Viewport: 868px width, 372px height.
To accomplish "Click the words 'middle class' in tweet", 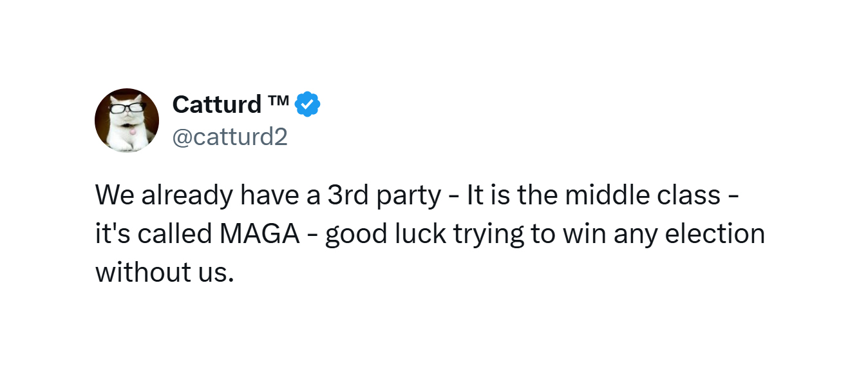I will [x=643, y=195].
